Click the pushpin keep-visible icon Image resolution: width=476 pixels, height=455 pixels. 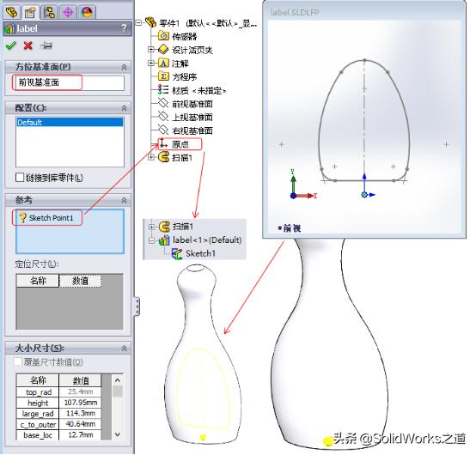pos(46,46)
